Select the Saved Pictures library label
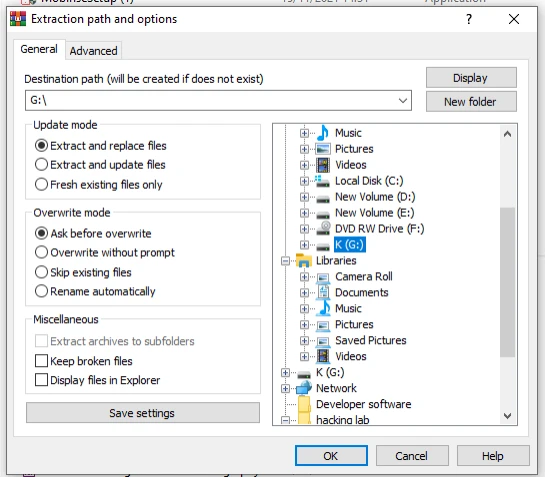This screenshot has height=478, width=546. (x=370, y=340)
